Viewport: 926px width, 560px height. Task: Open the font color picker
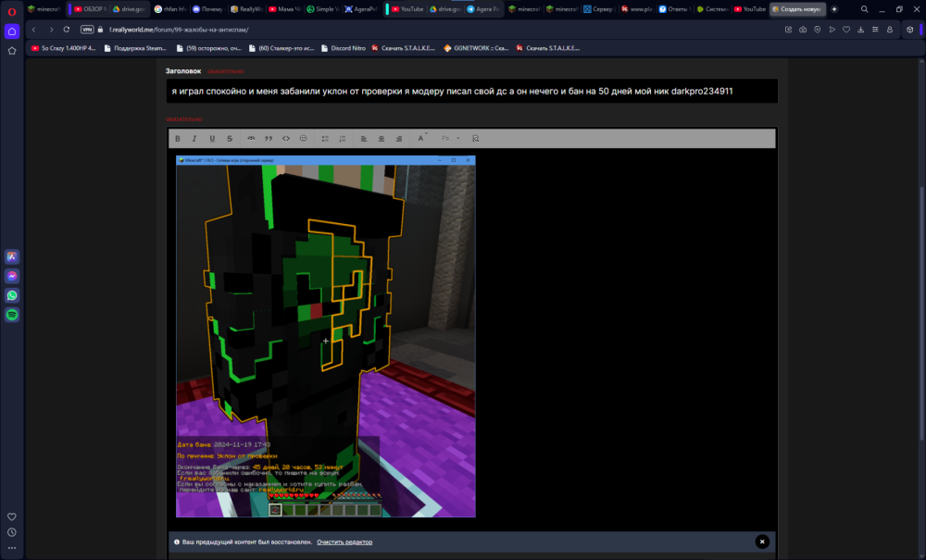[x=421, y=139]
